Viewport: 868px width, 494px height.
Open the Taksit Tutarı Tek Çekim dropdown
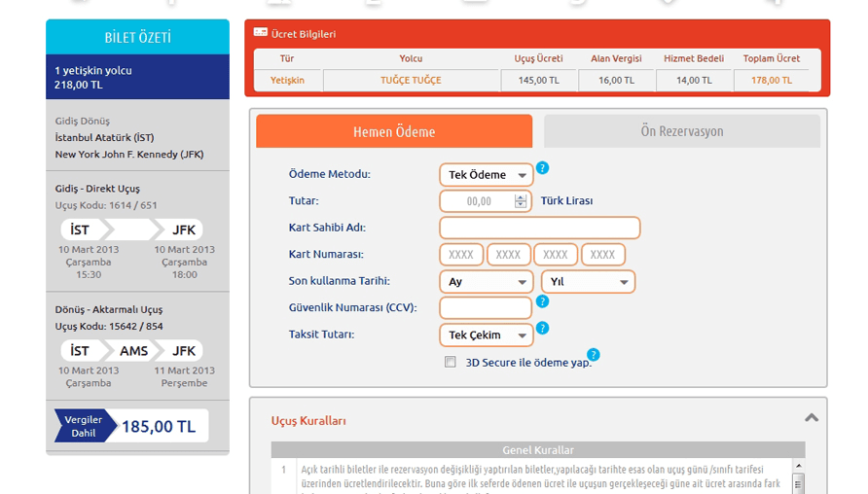pyautogui.click(x=486, y=335)
